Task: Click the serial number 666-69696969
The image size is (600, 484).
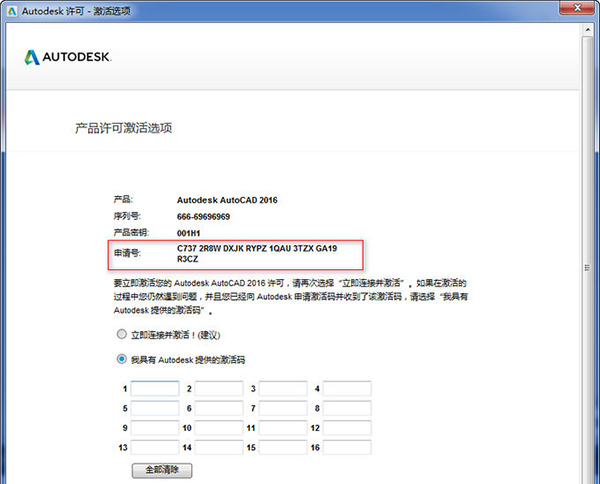Action: [x=203, y=217]
